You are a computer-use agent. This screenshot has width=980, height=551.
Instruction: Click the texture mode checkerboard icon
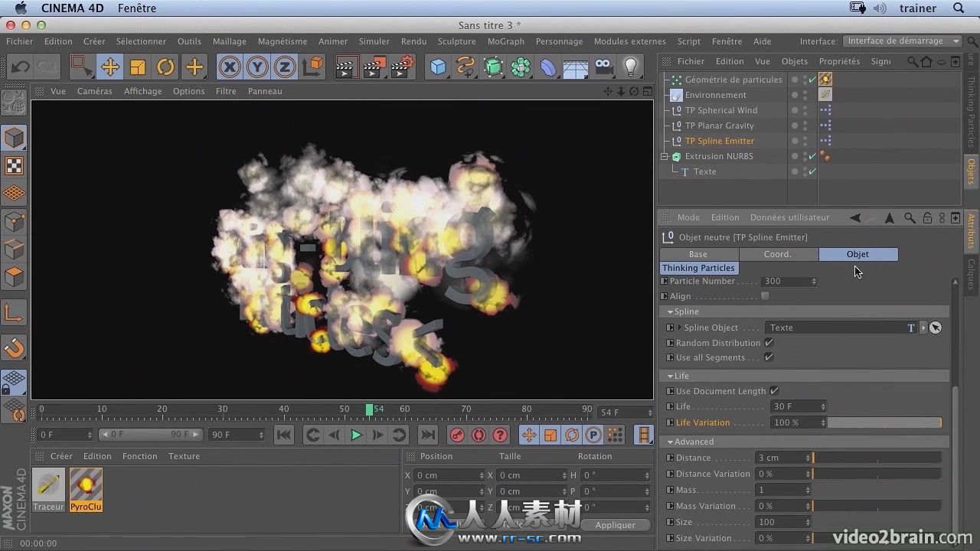[14, 166]
